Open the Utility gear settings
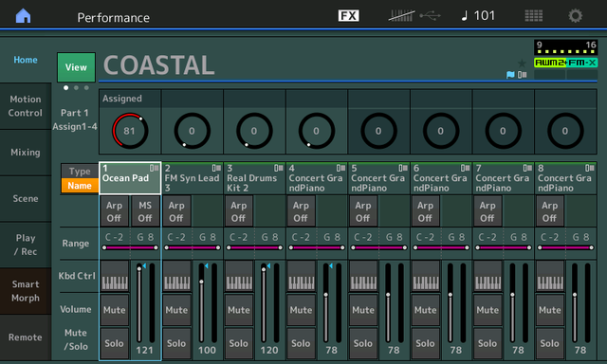The width and height of the screenshot is (607, 364). tap(575, 16)
